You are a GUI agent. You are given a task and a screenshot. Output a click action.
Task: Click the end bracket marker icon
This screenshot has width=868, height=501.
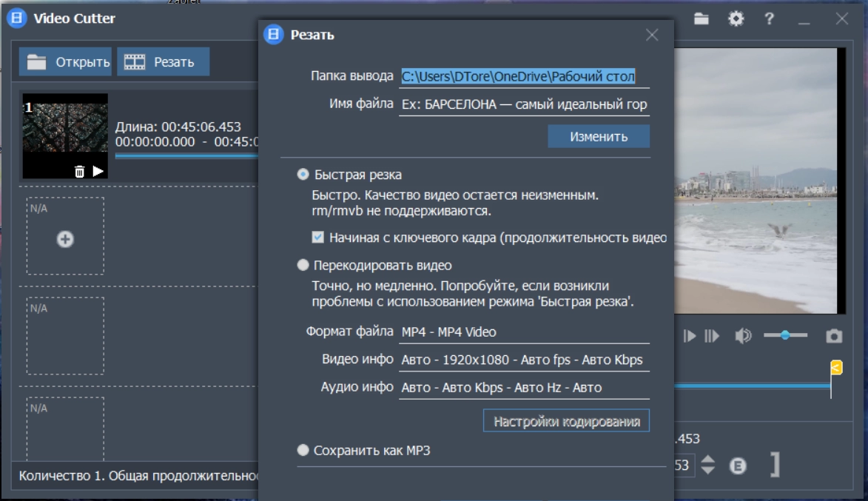775,465
